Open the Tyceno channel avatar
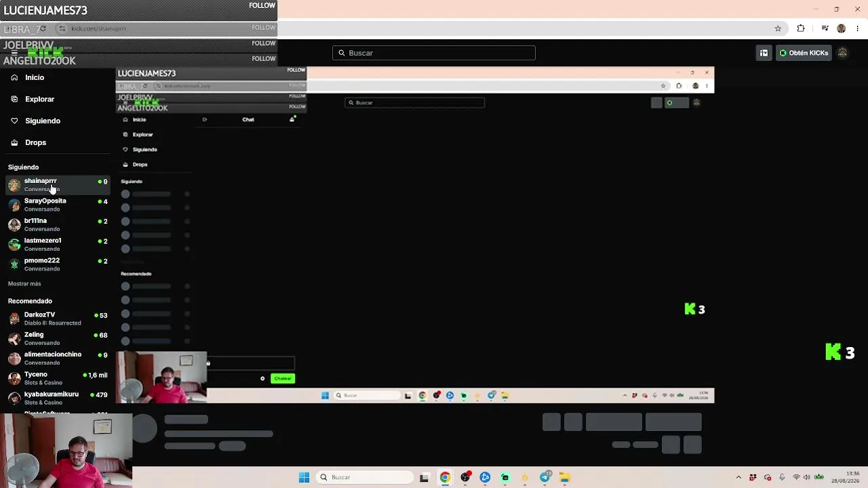868x488 pixels. tap(14, 378)
